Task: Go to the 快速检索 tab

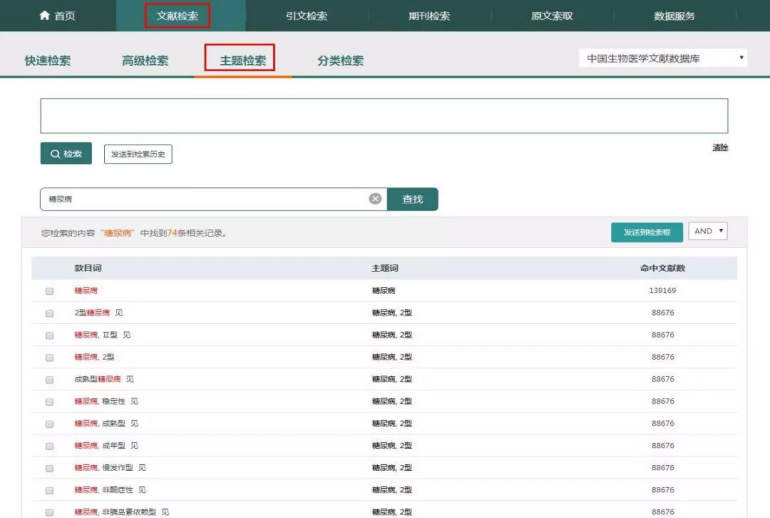Action: 48,61
